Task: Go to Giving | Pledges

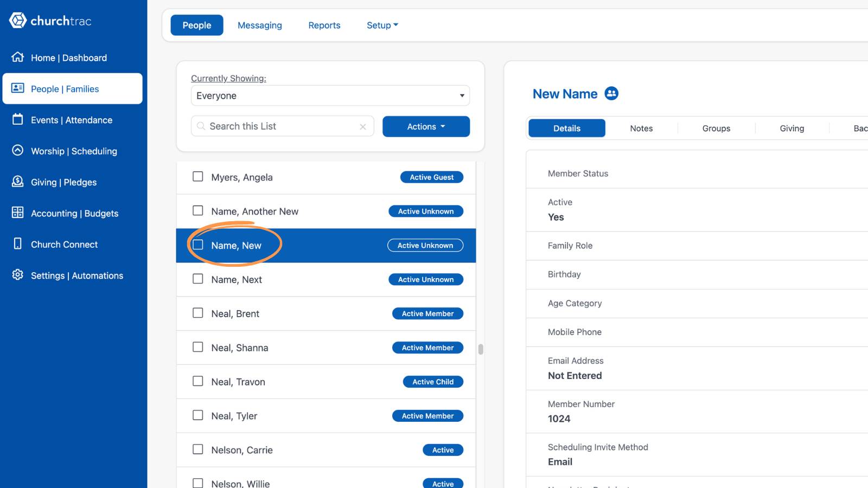Action: (x=73, y=182)
